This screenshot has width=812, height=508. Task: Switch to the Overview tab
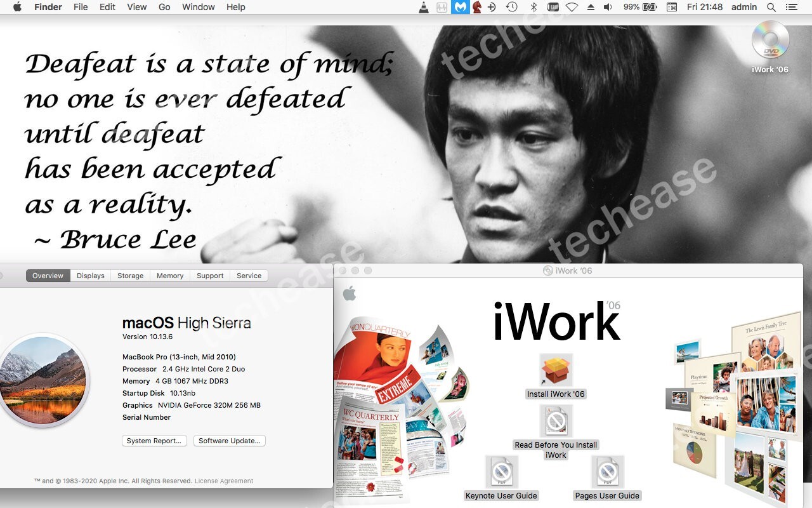(48, 276)
